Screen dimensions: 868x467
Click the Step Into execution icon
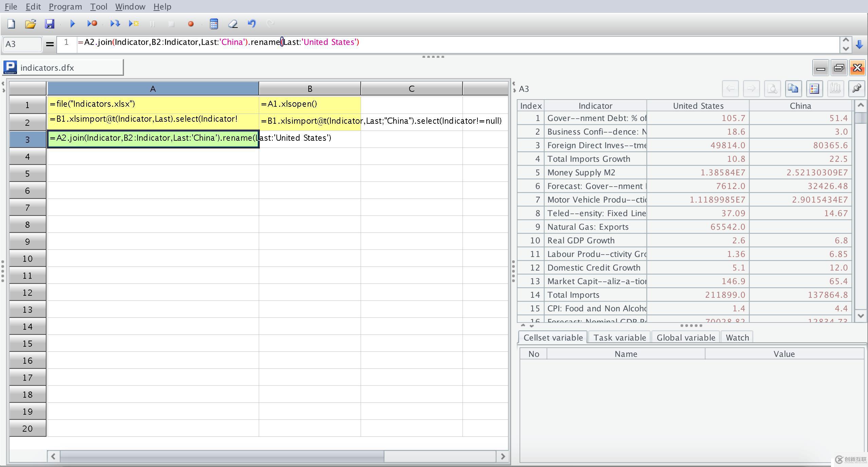tap(114, 23)
